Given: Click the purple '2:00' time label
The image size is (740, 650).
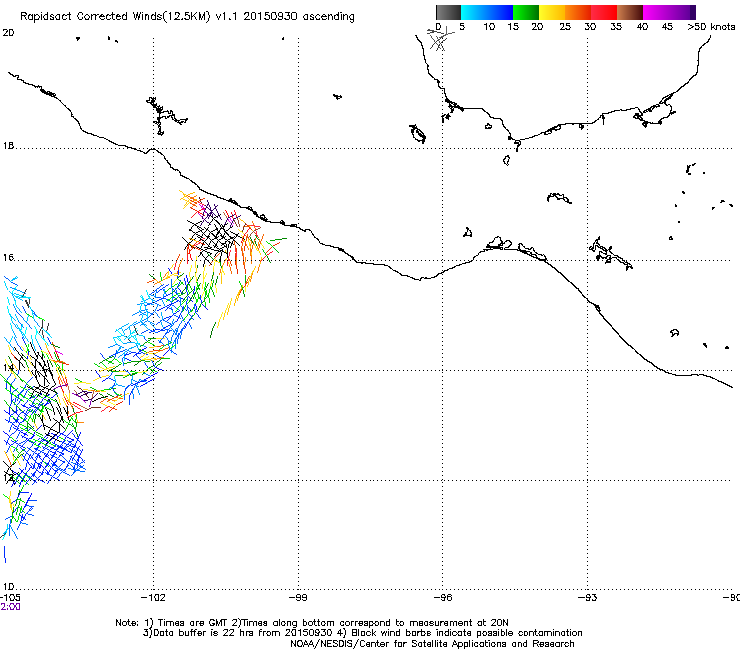Looking at the screenshot, I should pos(10,607).
